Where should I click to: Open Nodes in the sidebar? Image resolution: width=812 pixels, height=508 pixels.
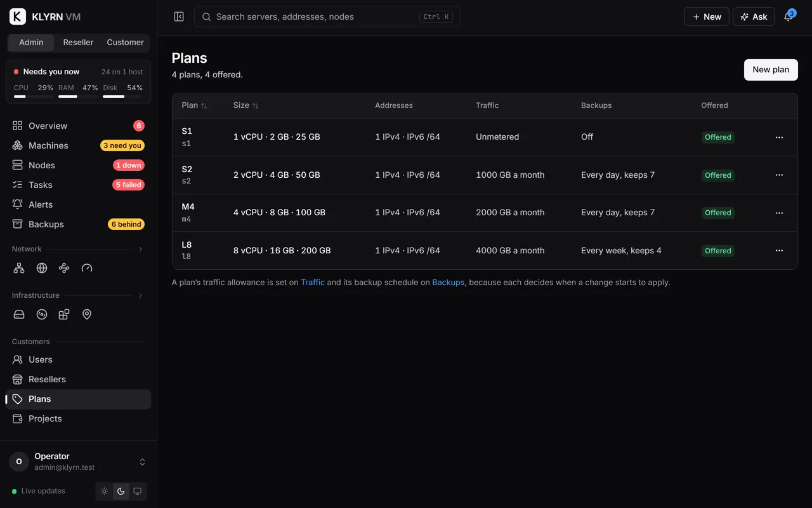(x=79, y=165)
